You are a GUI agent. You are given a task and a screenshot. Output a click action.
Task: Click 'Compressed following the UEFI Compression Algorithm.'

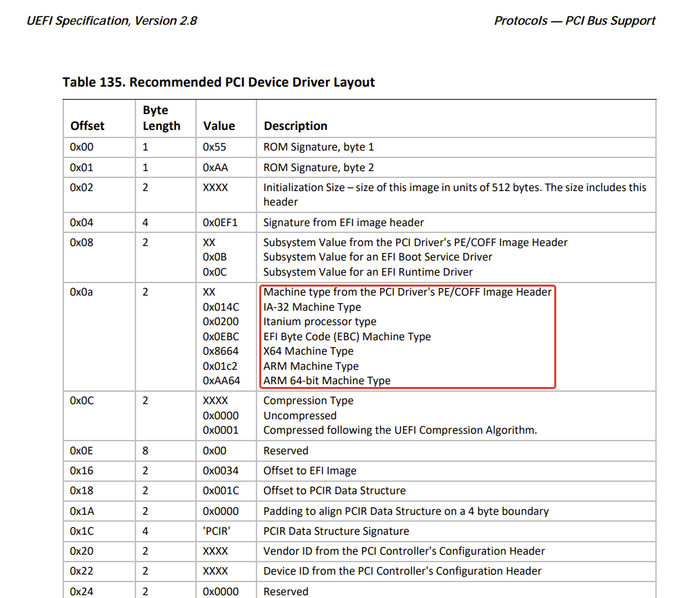coord(400,430)
